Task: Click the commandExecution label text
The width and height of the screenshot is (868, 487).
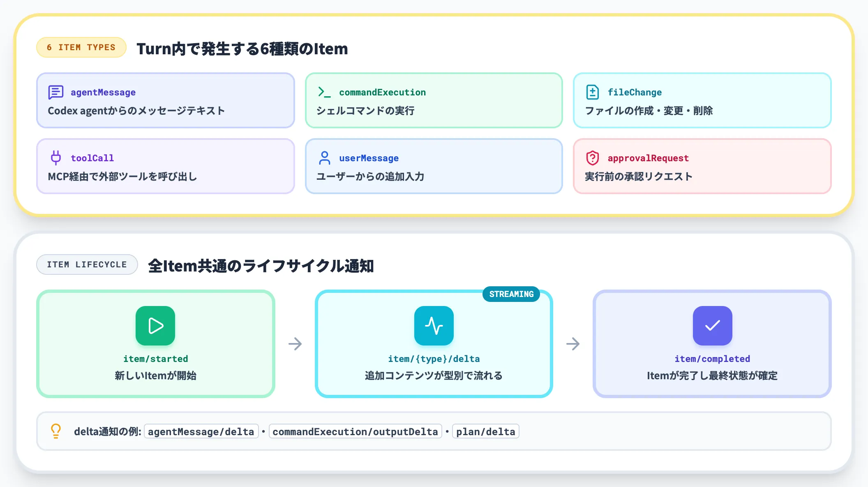Action: click(383, 93)
